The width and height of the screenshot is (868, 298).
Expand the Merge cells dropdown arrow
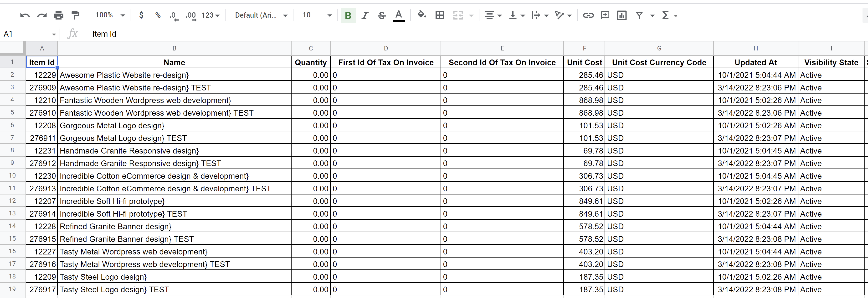pyautogui.click(x=471, y=15)
